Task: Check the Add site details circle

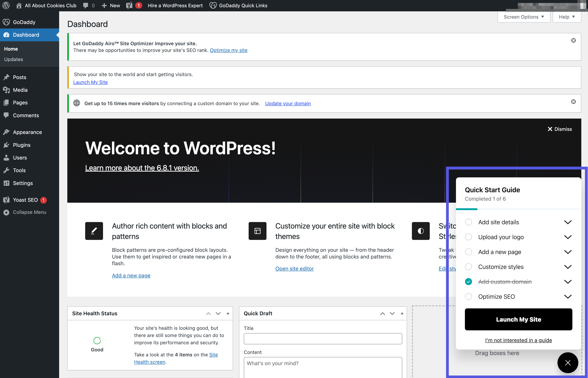Action: pos(468,222)
